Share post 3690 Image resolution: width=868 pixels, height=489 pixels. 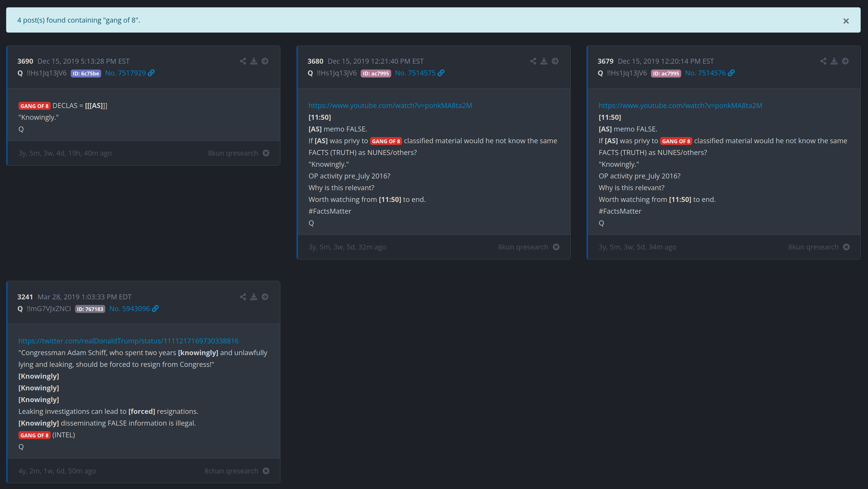click(x=243, y=61)
